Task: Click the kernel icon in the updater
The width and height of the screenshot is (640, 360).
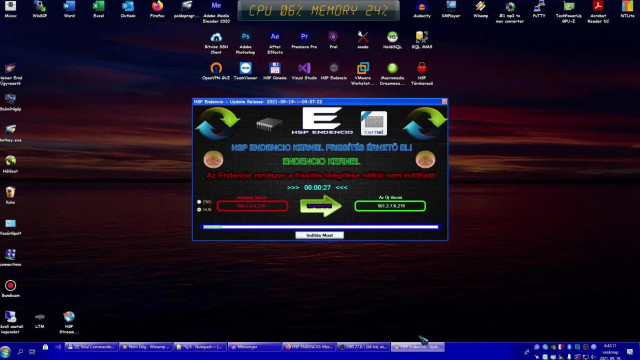Action: coord(373,123)
